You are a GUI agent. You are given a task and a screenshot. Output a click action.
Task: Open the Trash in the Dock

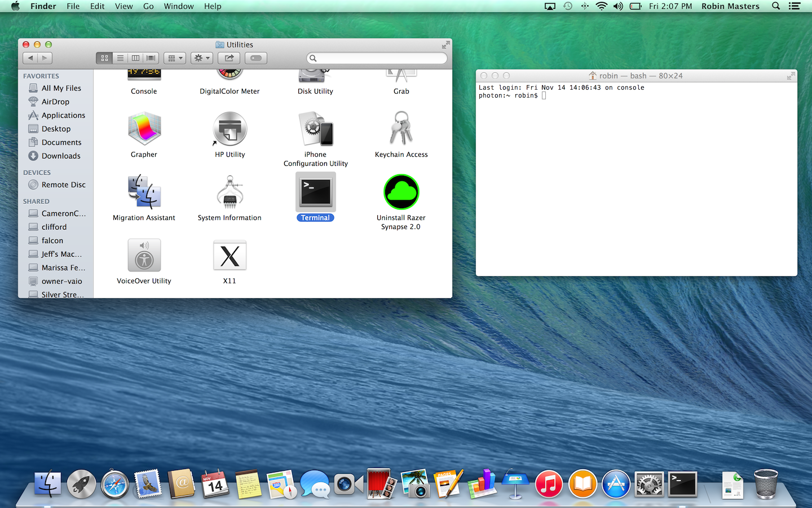tap(766, 484)
